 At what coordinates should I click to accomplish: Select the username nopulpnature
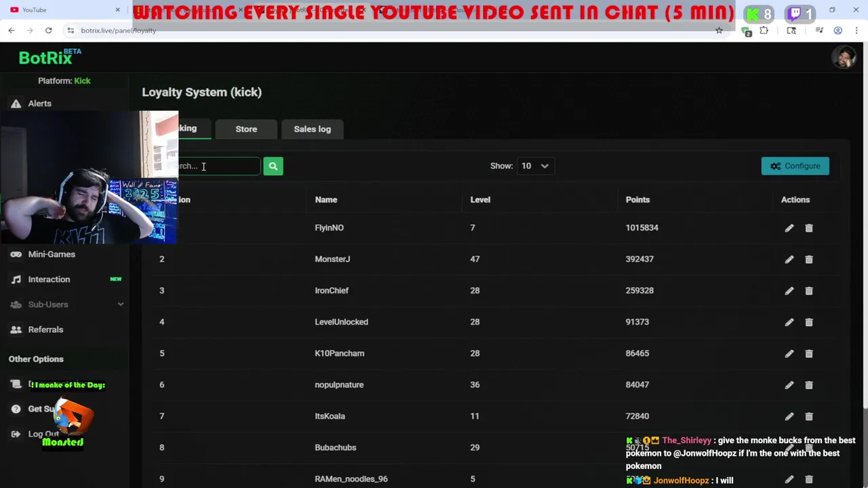click(339, 385)
